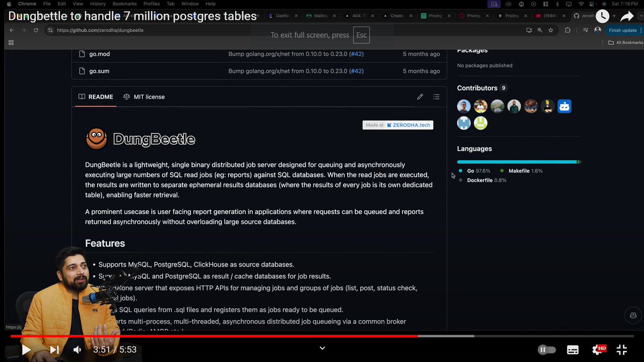Open the YouTube settings gear

(598, 350)
